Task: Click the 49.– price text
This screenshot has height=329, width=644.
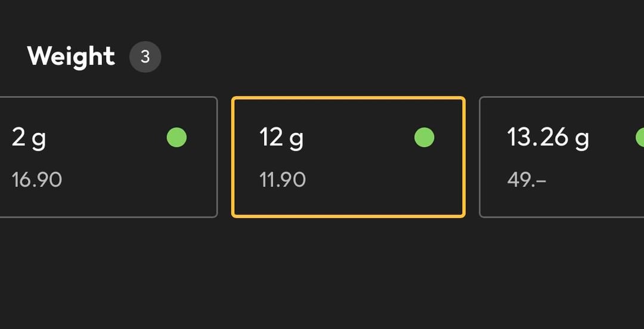Action: pyautogui.click(x=527, y=179)
